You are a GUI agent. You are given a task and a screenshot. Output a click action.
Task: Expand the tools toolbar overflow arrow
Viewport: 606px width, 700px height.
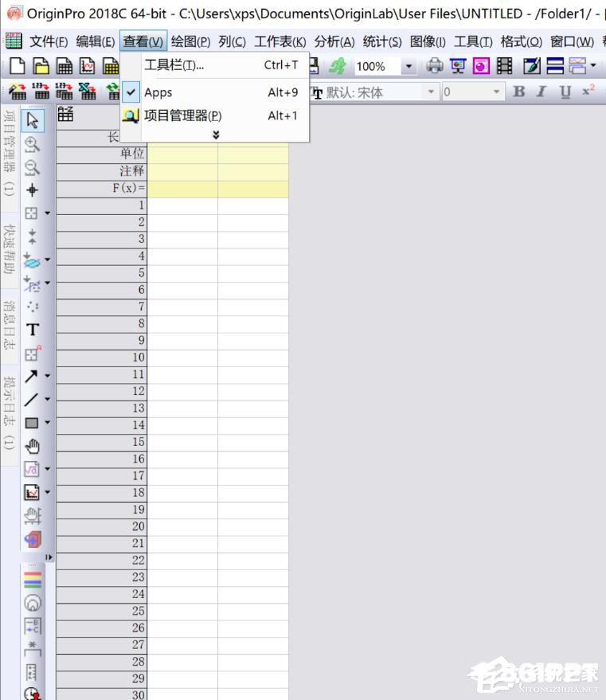[49, 557]
